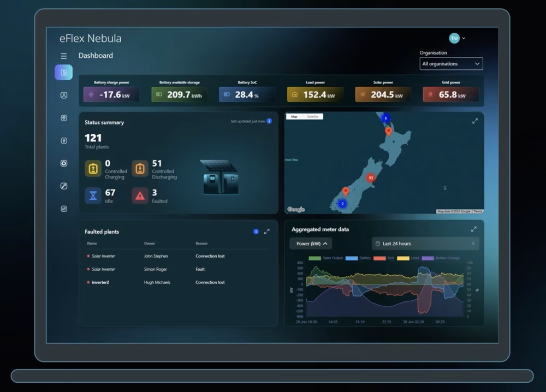The height and width of the screenshot is (392, 546).
Task: Click the blue cluster marker labeled 6
Action: [385, 118]
